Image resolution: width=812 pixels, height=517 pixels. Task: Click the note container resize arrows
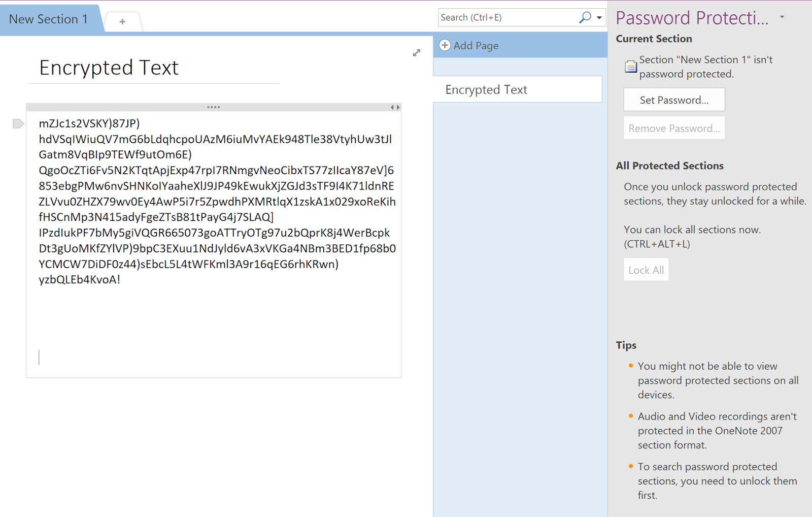395,107
